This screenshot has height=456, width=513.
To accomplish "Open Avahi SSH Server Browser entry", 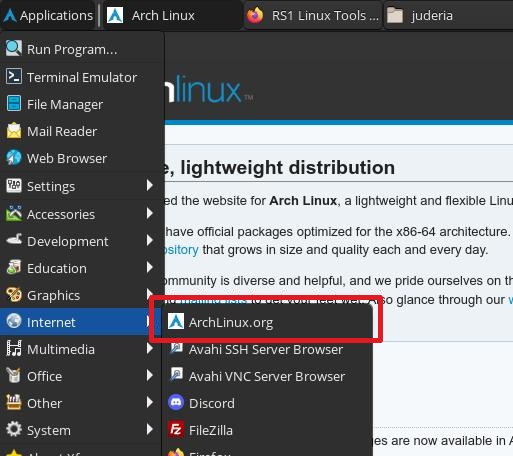I will 267,349.
